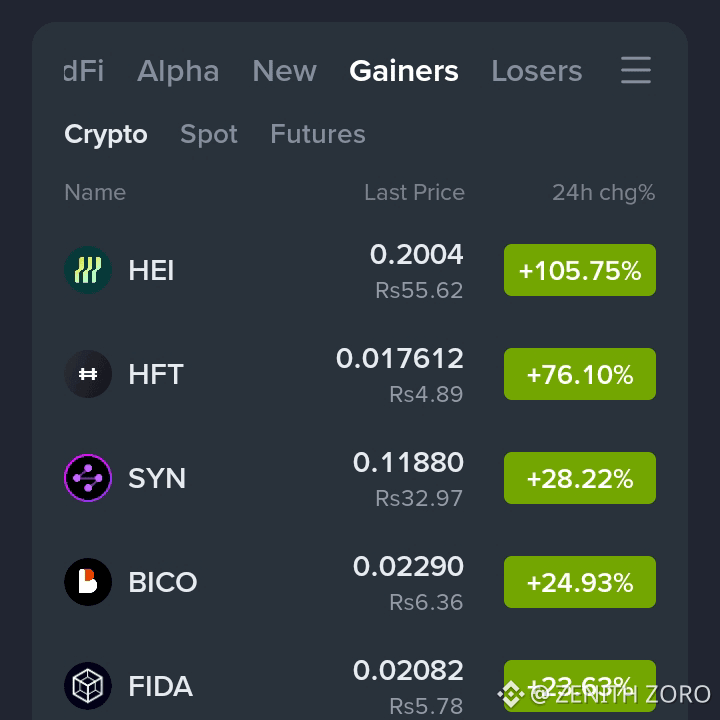Toggle the +76.10% change badge

pos(580,374)
